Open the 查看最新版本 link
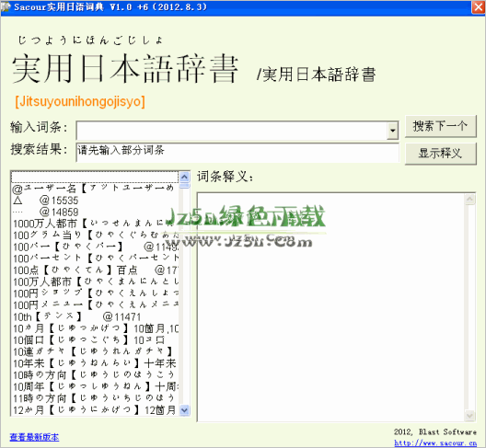This screenshot has height=448, width=486. point(34,437)
